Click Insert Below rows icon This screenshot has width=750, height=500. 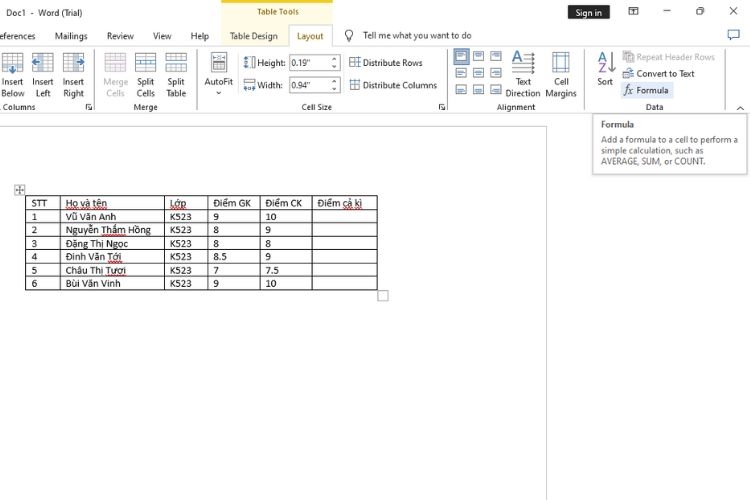12,63
